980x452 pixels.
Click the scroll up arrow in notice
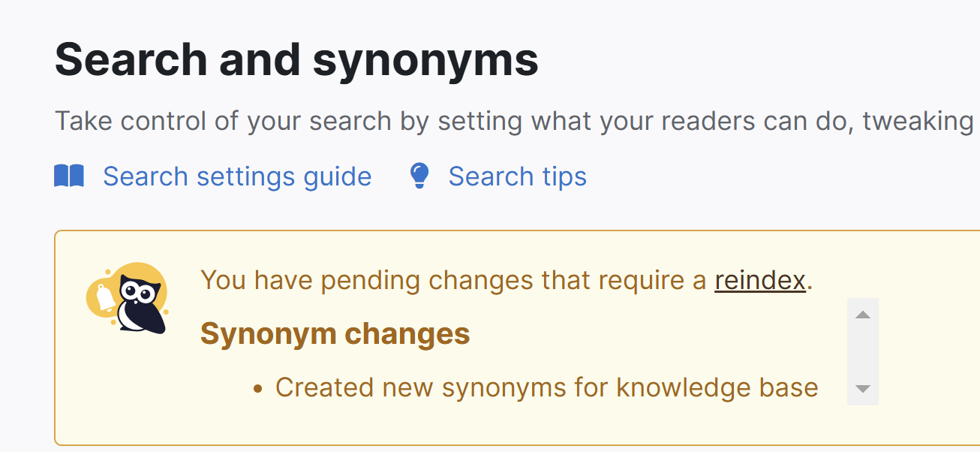click(863, 315)
